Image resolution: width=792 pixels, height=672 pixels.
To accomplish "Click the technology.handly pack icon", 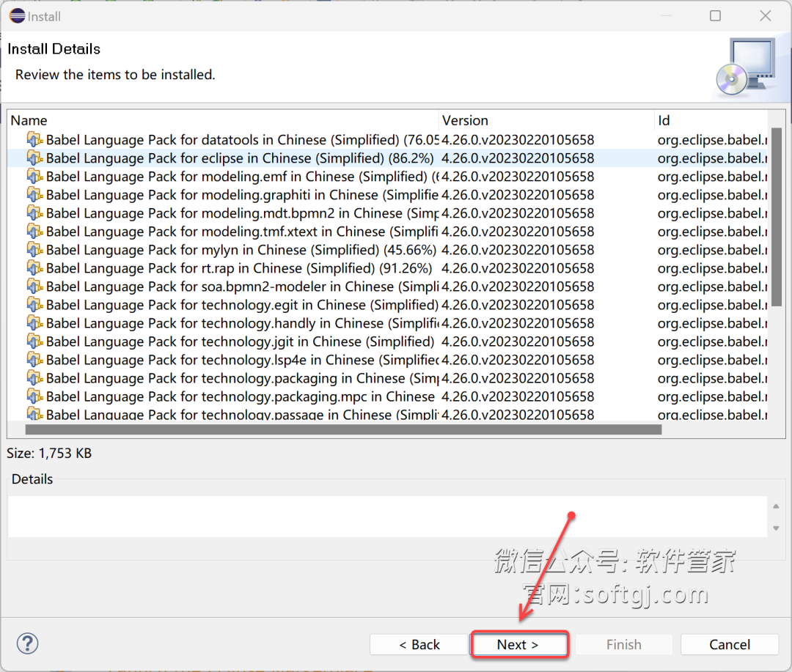I will click(x=34, y=323).
